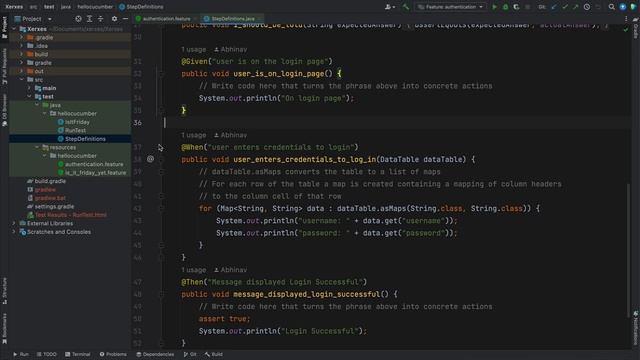The image size is (640, 360).
Task: Open the Run tool window
Action: click(20, 354)
